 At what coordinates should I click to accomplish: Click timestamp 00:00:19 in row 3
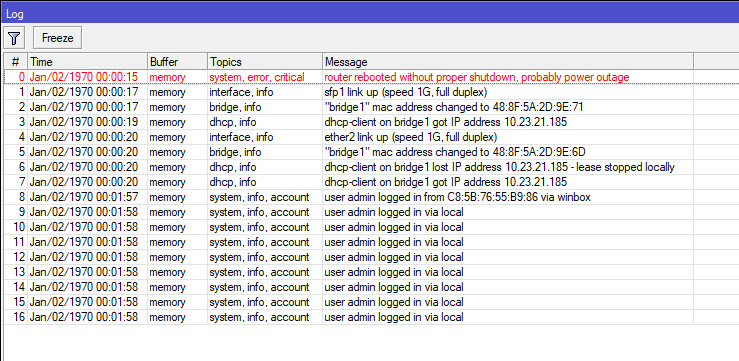point(84,122)
